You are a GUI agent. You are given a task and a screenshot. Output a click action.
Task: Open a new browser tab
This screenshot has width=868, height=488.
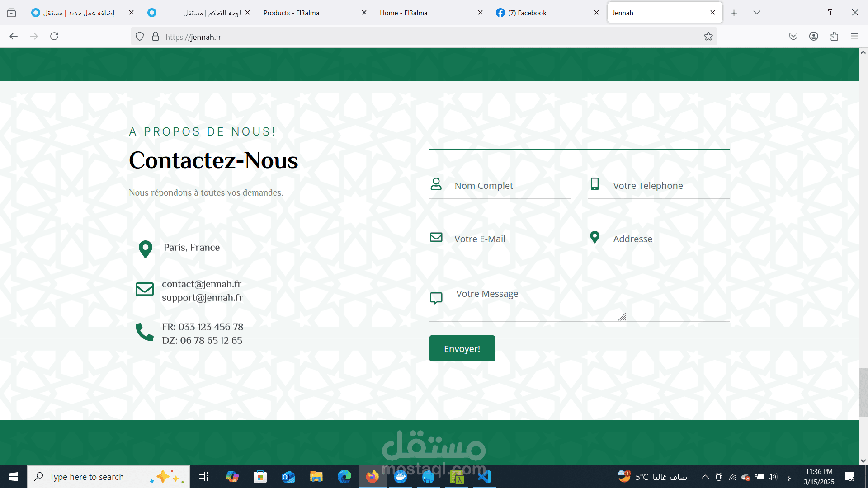tap(734, 13)
